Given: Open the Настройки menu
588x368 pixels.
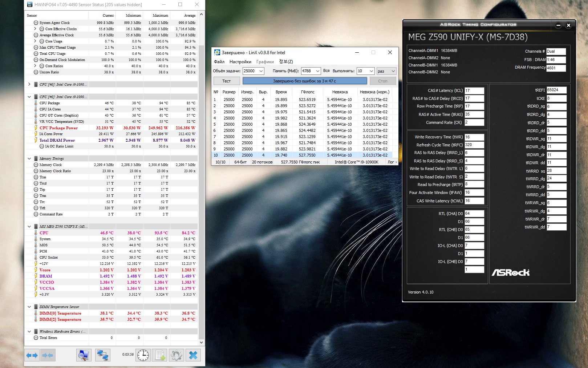Looking at the screenshot, I should 240,62.
